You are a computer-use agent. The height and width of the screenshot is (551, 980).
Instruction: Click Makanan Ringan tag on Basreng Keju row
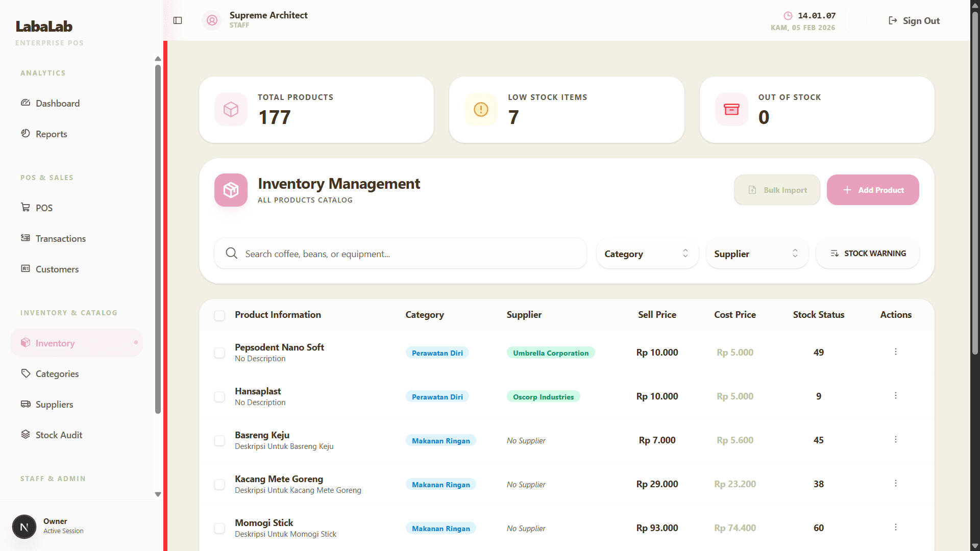[x=441, y=441]
